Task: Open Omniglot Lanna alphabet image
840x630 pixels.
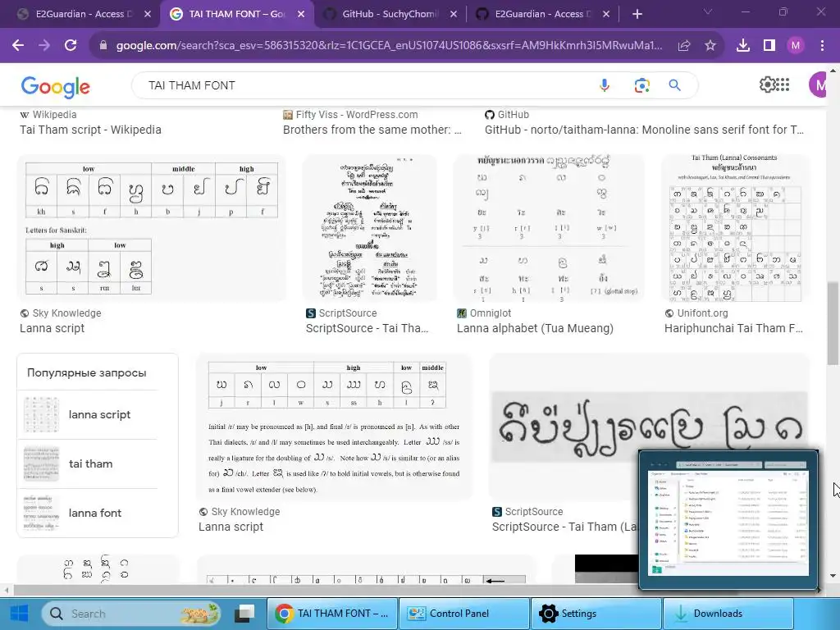Action: tap(549, 229)
